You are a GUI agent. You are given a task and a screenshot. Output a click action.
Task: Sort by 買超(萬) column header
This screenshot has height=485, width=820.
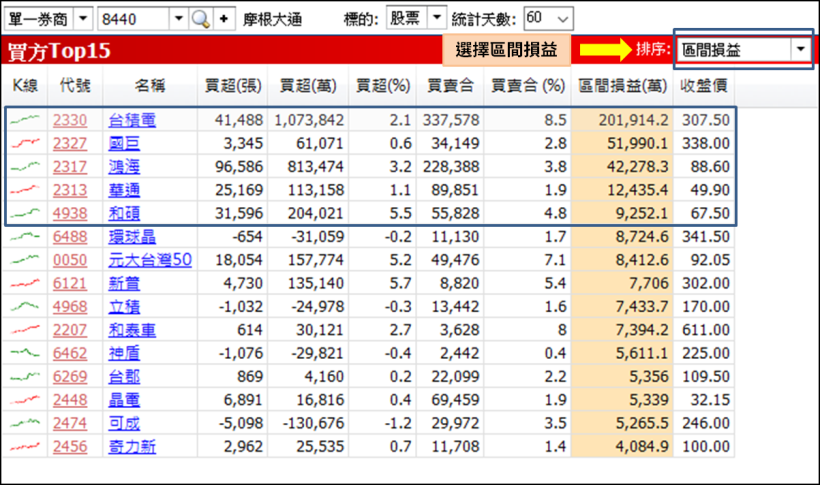(308, 86)
